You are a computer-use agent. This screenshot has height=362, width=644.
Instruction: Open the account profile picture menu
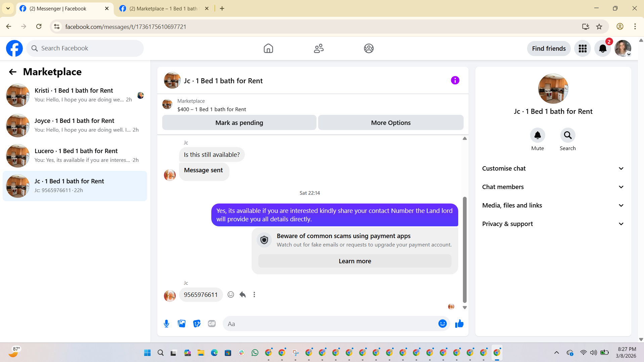click(623, 48)
